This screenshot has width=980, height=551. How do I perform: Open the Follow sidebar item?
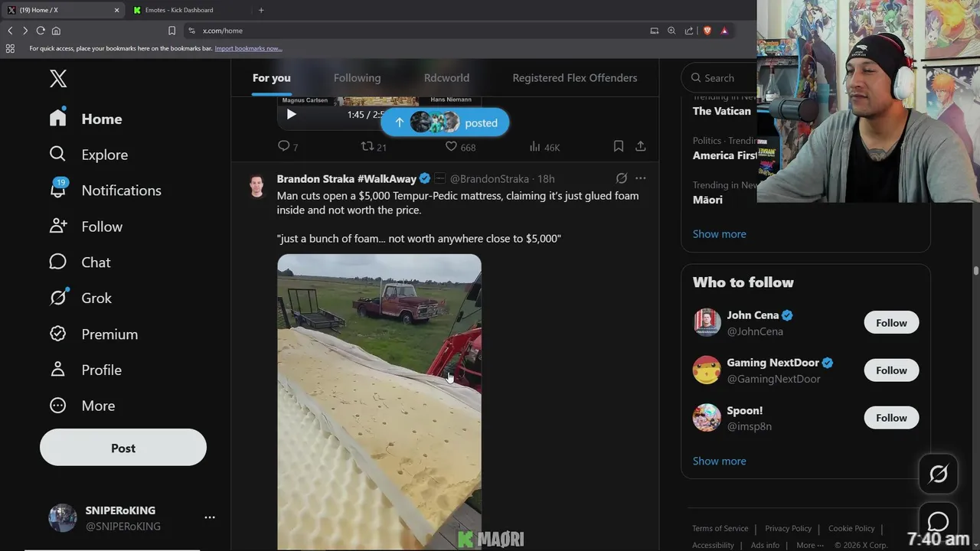coord(86,227)
